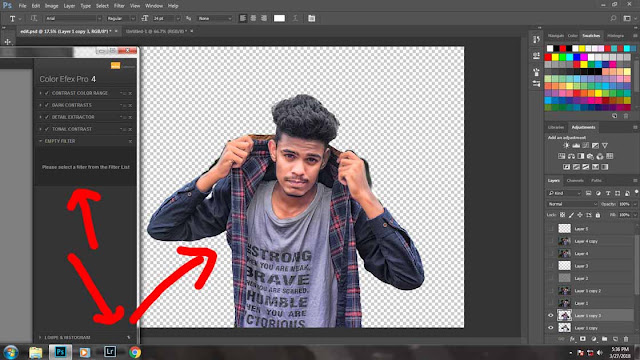Open the search icon in Photoshop

[613, 18]
